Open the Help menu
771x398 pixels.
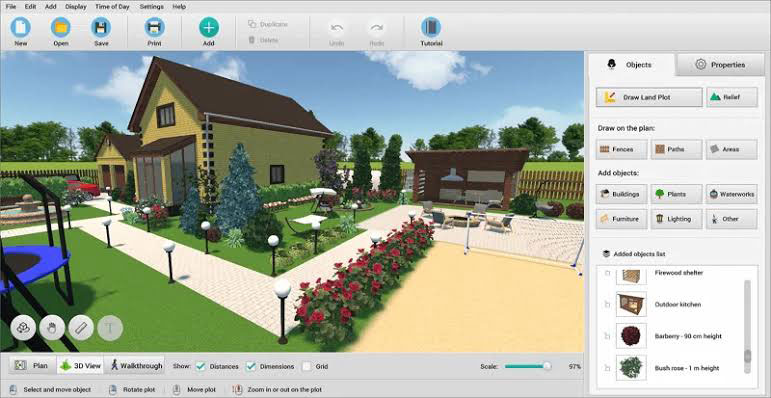click(x=179, y=7)
